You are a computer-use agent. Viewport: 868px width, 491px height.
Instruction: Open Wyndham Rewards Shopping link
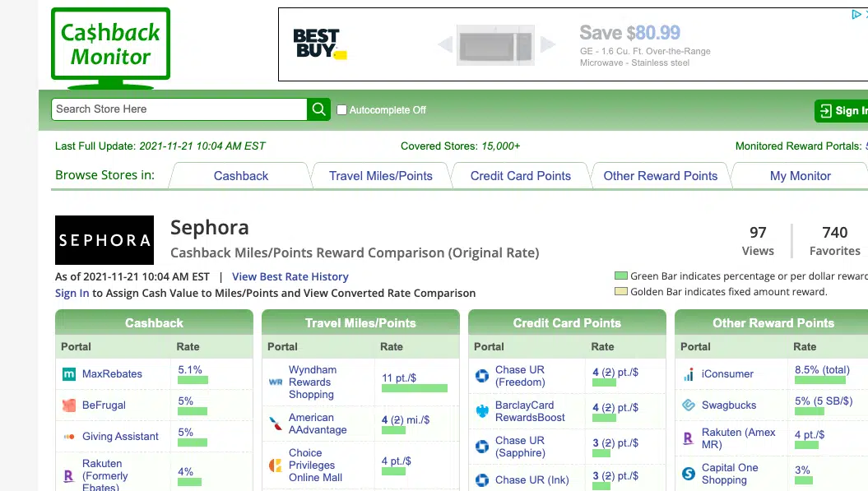click(313, 382)
